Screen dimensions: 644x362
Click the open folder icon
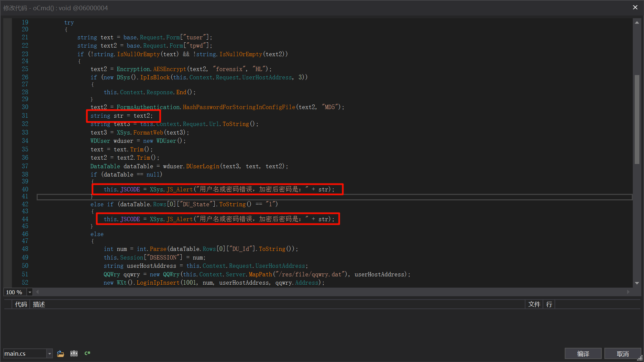click(60, 353)
